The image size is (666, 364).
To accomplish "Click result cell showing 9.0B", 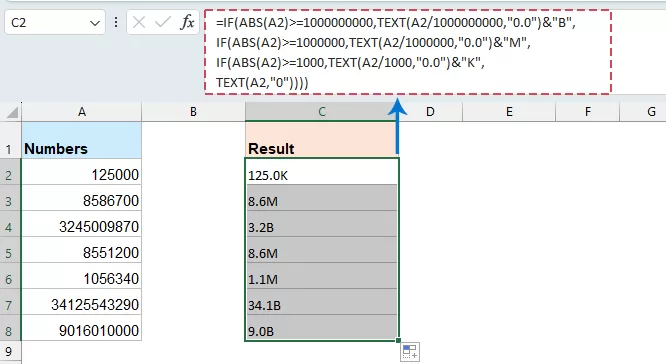I will (322, 327).
